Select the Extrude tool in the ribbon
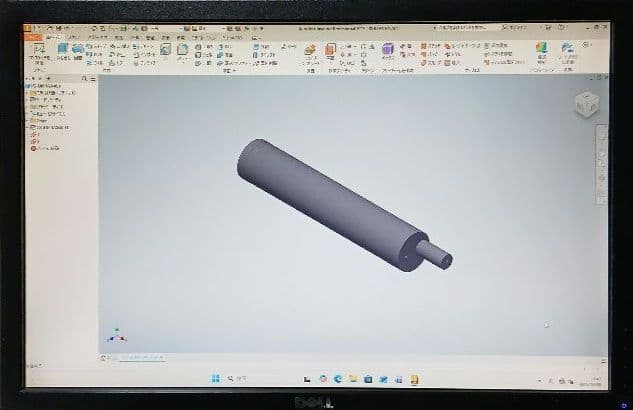This screenshot has width=633, height=410. click(x=63, y=52)
